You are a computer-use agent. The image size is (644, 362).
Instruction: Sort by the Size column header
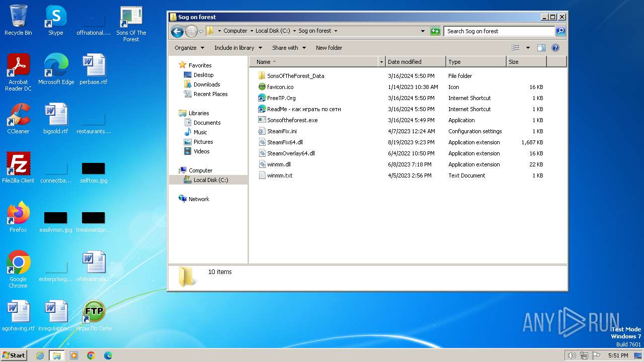(x=526, y=62)
